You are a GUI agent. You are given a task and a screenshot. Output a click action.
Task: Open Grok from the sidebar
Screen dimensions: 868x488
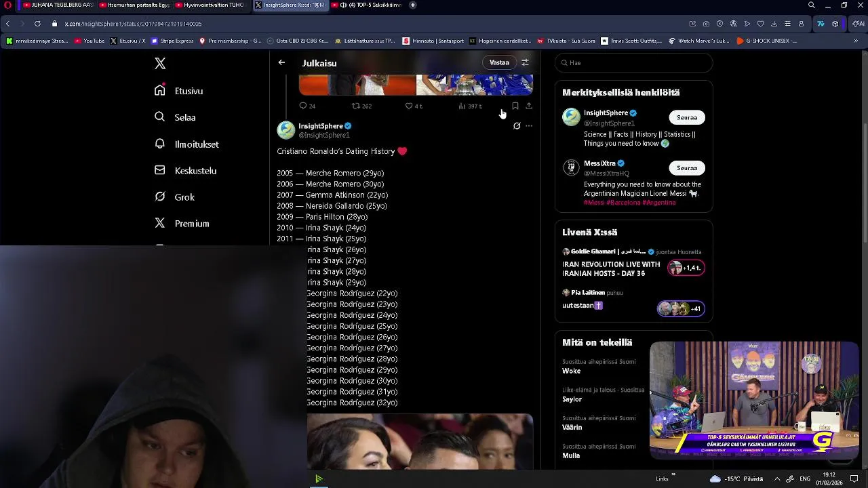click(174, 197)
